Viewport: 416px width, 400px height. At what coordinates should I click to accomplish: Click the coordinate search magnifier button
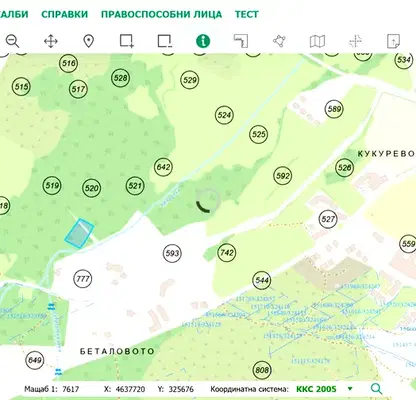pyautogui.click(x=376, y=389)
